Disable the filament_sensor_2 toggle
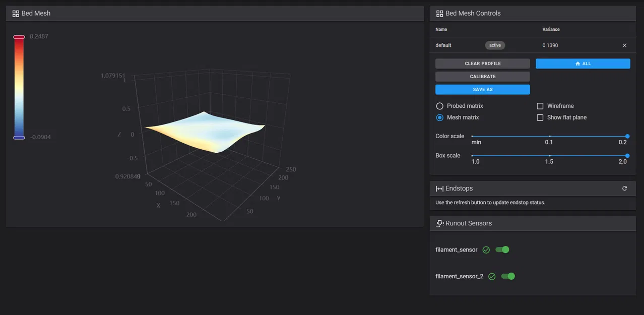Viewport: 644px width, 315px height. click(508, 276)
